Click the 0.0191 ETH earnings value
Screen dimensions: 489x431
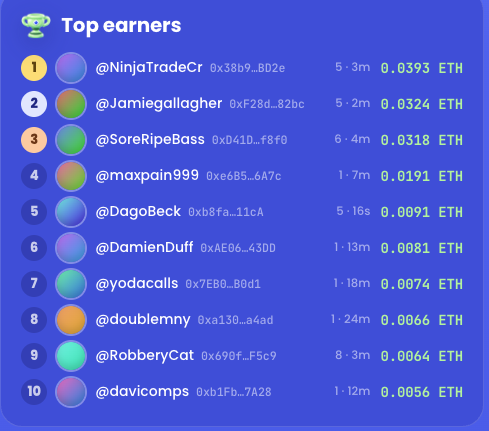pyautogui.click(x=422, y=176)
